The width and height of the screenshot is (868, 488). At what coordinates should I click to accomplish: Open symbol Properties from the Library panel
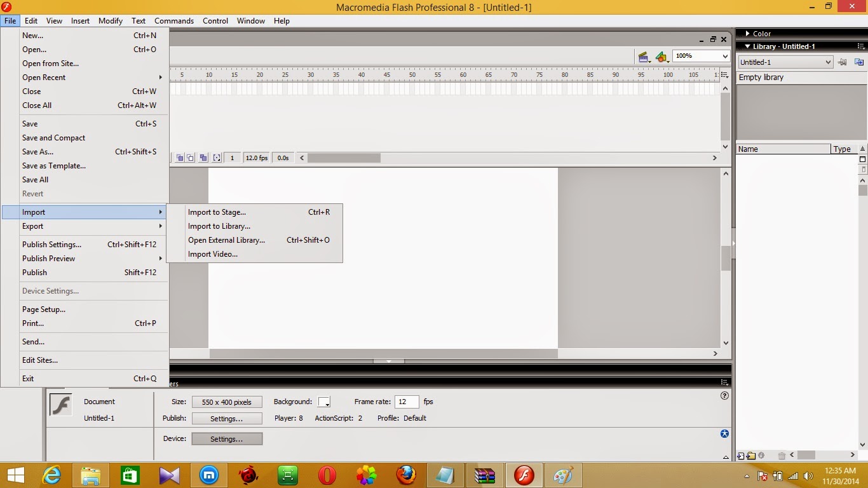click(x=761, y=456)
